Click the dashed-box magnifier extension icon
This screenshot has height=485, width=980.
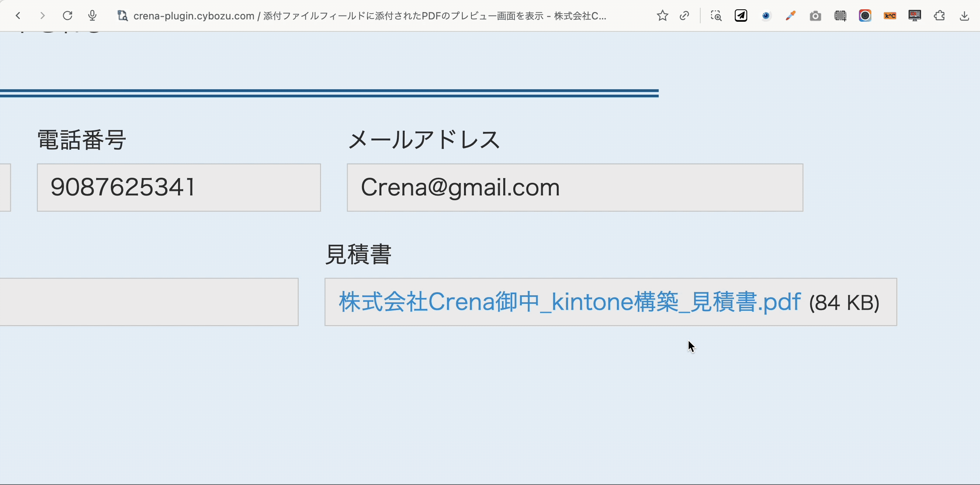click(x=716, y=16)
